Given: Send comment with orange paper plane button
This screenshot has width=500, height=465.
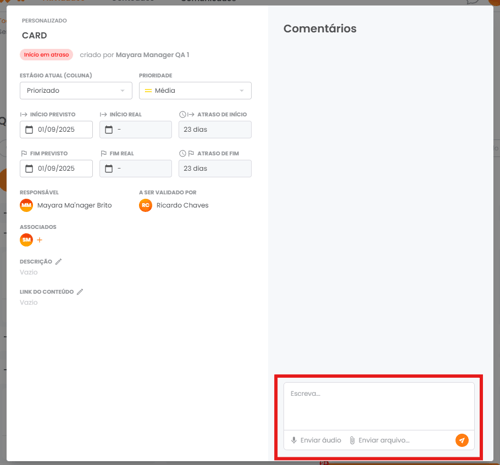Looking at the screenshot, I should point(462,440).
